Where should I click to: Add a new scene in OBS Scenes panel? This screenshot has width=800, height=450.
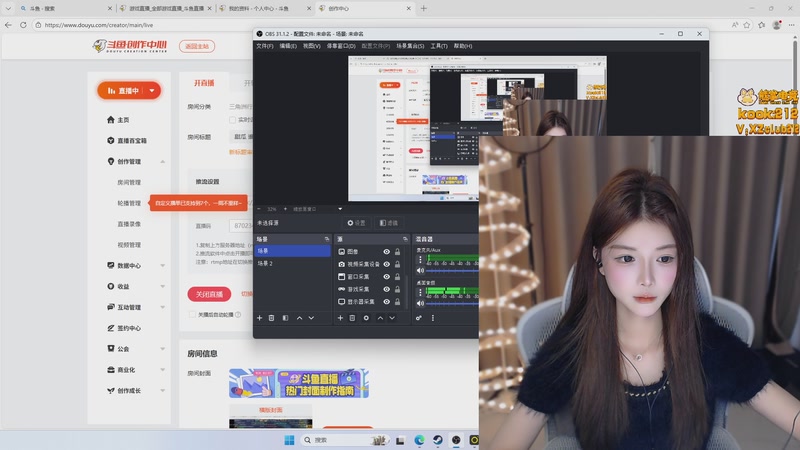coord(259,318)
